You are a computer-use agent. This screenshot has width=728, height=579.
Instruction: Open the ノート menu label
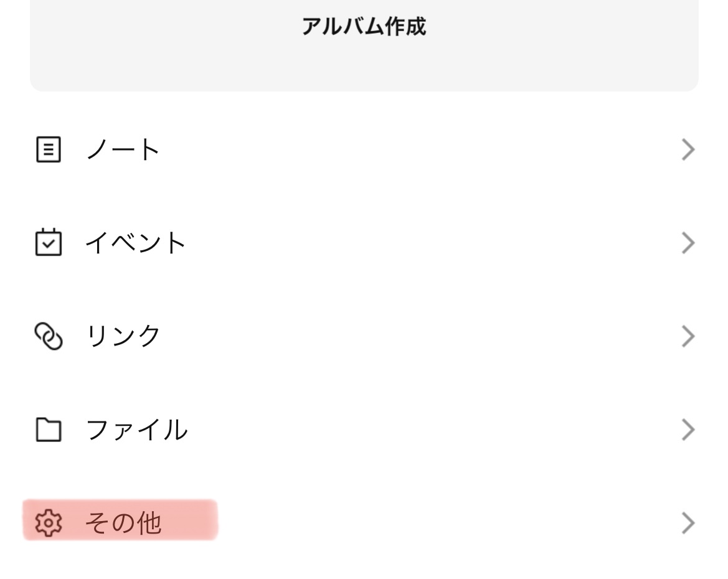(x=123, y=150)
